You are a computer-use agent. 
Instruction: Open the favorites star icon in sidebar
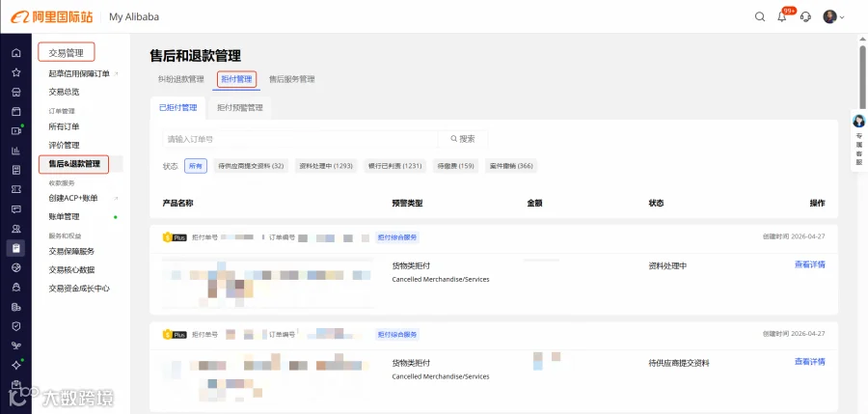16,72
